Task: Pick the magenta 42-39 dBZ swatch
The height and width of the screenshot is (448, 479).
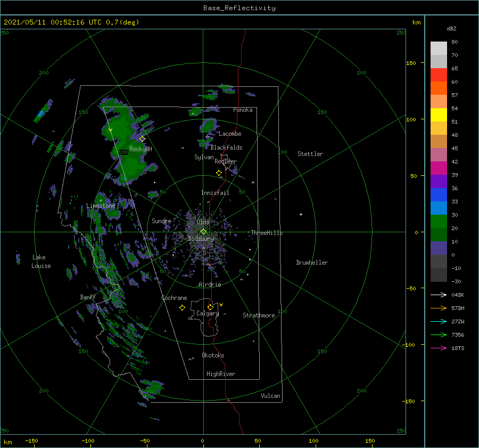Action: (439, 168)
